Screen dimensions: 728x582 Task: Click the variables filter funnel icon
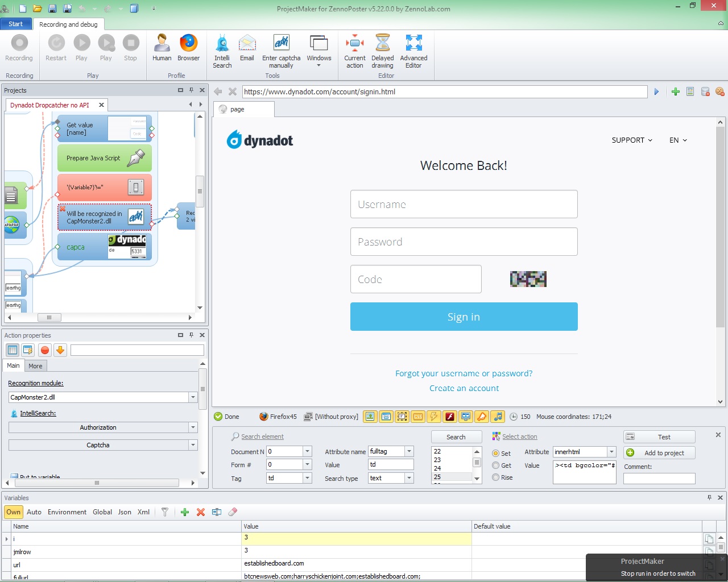coord(165,512)
